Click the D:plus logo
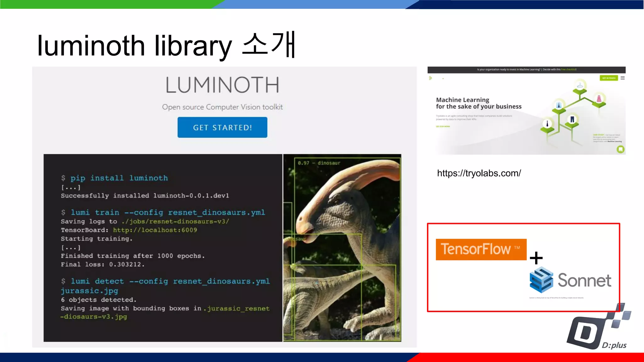This screenshot has width=644, height=362. (x=599, y=327)
